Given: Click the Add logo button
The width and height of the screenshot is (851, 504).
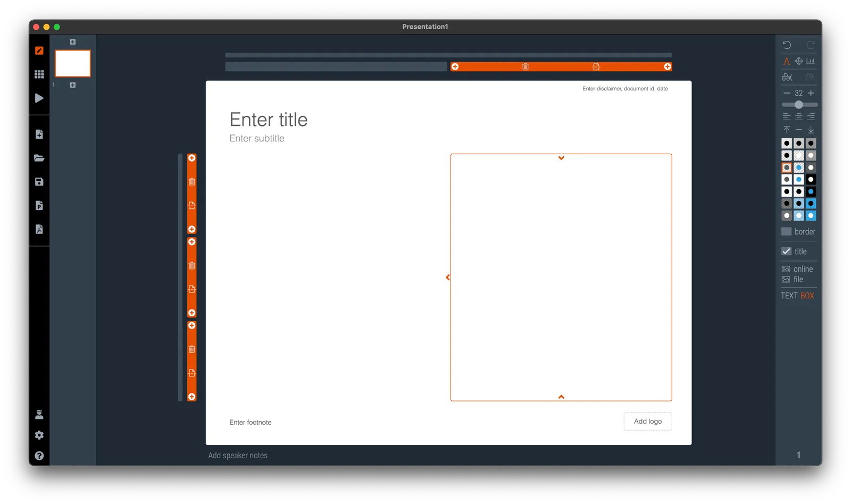Looking at the screenshot, I should 648,421.
